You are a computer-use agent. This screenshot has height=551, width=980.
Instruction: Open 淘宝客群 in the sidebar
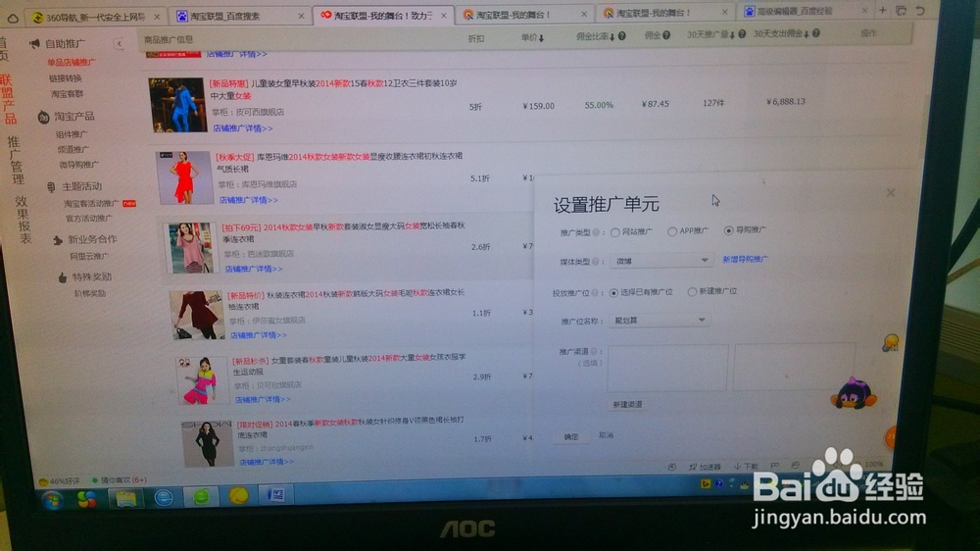point(67,94)
